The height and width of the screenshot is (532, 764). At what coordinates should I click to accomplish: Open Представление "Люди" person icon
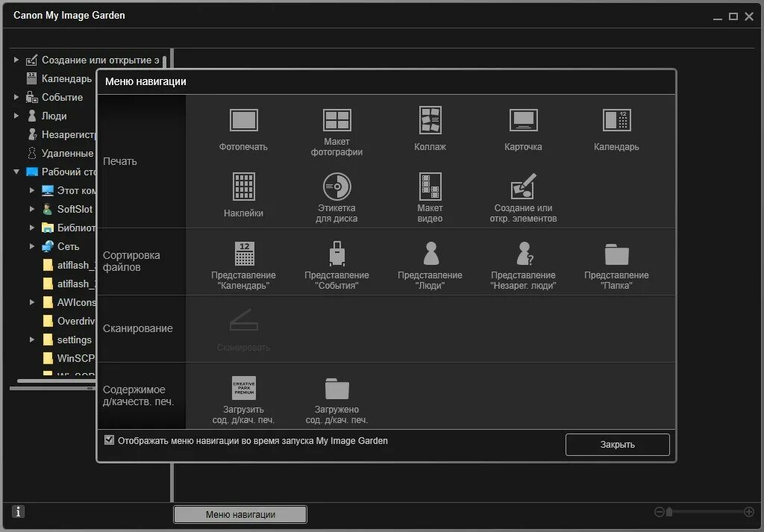[430, 254]
